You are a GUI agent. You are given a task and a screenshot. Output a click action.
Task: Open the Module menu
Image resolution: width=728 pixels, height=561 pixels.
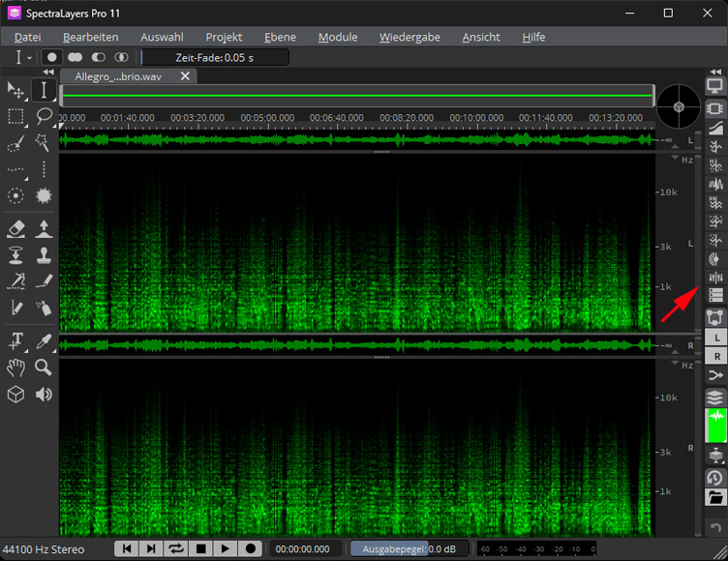[337, 37]
